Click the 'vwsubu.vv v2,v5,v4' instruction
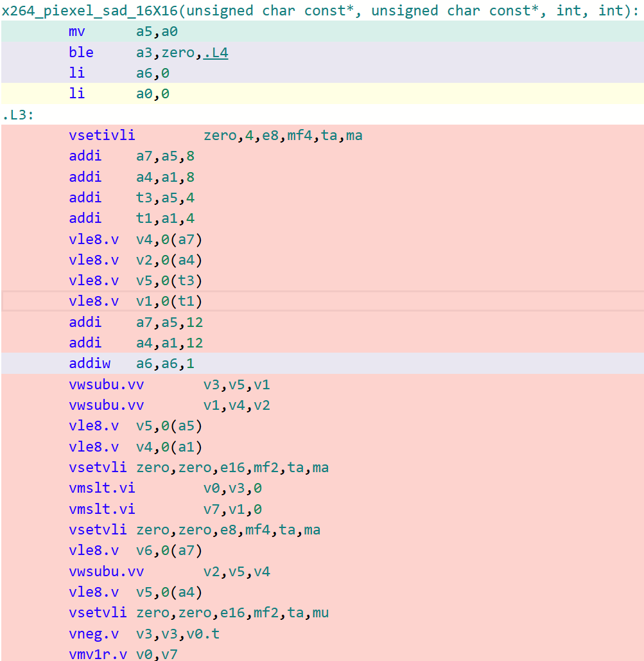Viewport: 644px width, 661px height. click(x=170, y=572)
